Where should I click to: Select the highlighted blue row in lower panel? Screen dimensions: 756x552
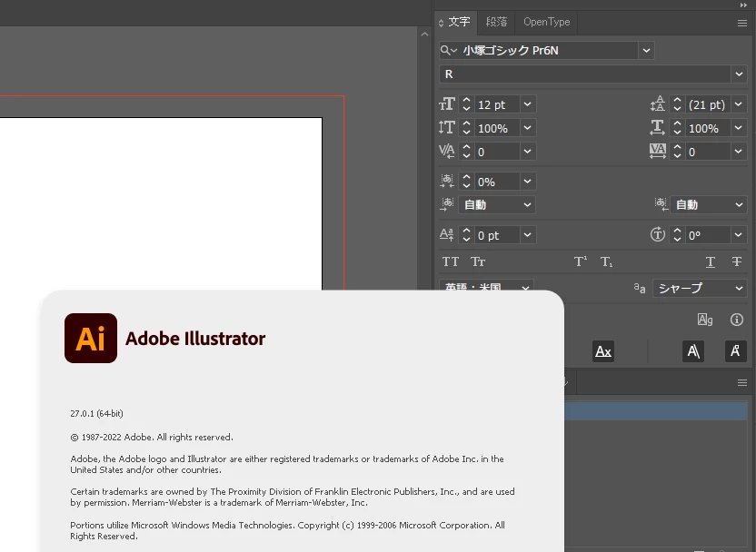point(656,412)
